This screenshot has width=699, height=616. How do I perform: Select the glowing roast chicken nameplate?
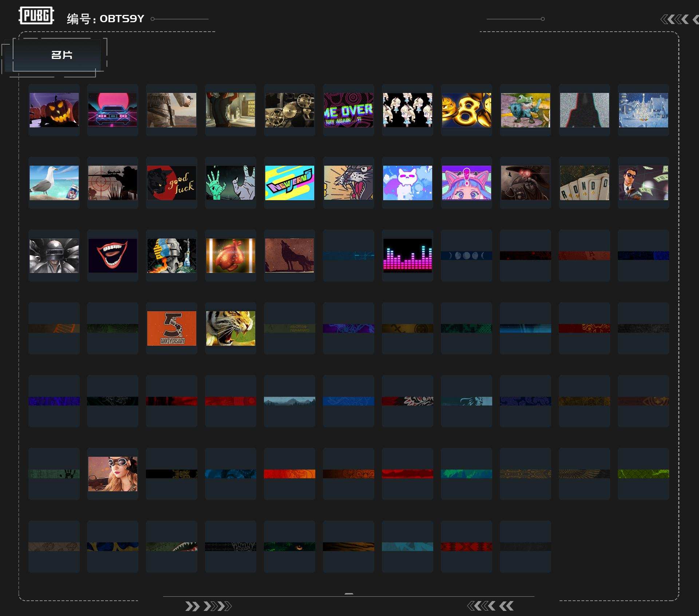coord(230,255)
